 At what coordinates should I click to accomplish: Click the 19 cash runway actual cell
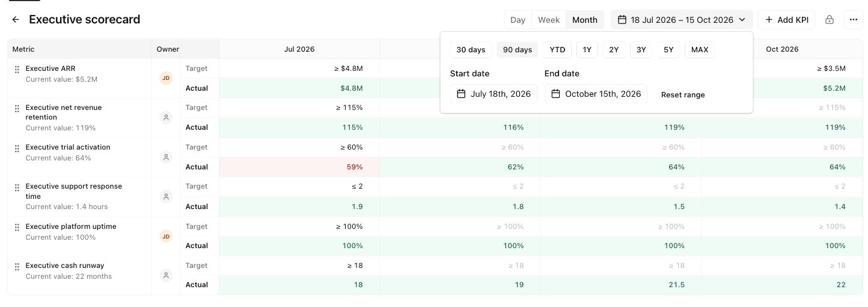pyautogui.click(x=460, y=285)
